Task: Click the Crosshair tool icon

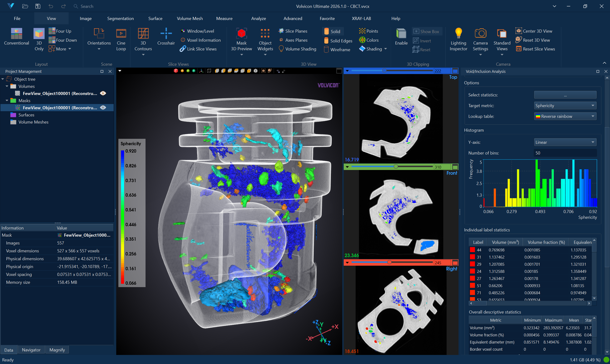Action: (166, 33)
